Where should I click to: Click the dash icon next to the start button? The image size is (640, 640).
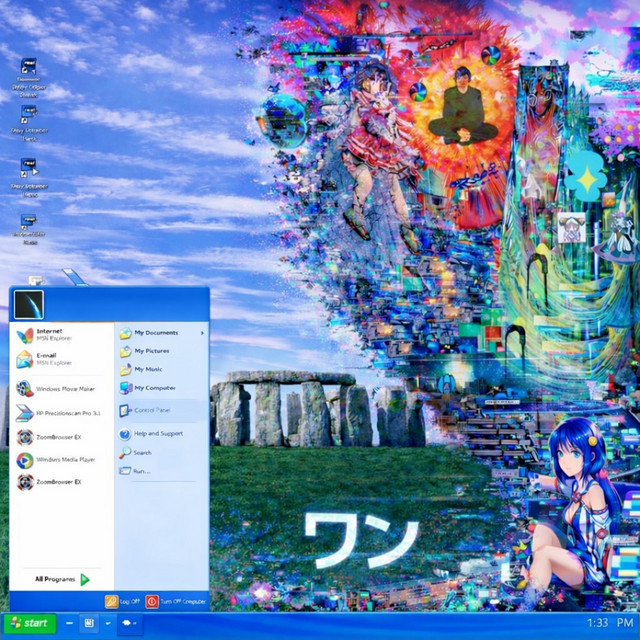[69, 623]
